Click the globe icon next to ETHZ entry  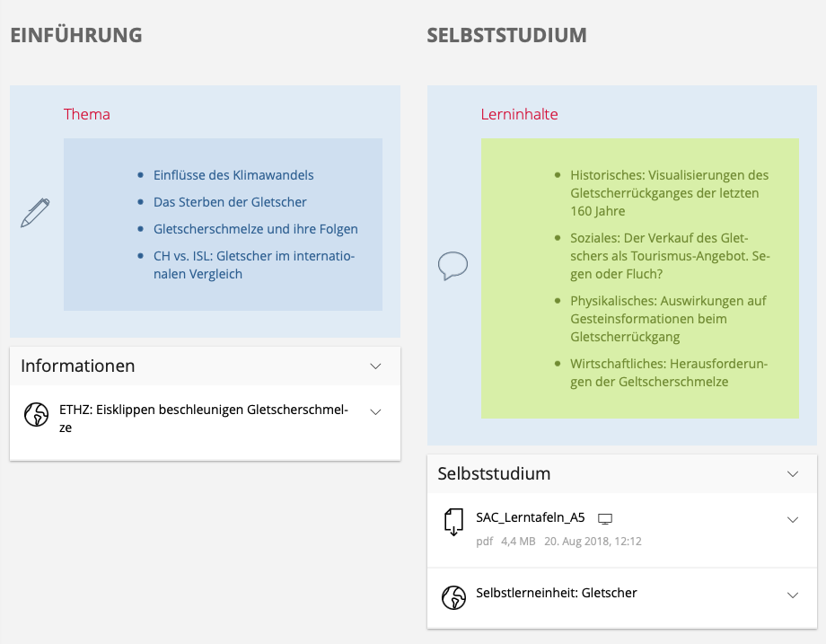(x=36, y=414)
